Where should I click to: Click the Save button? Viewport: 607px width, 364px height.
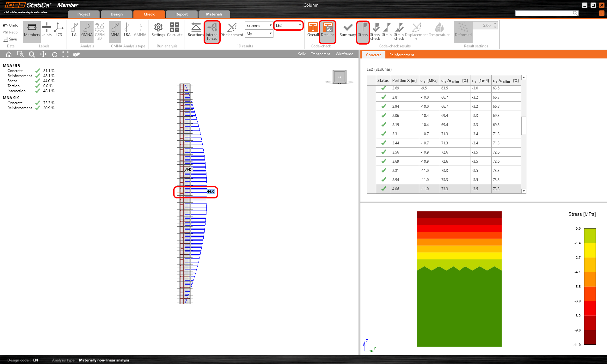coord(10,39)
